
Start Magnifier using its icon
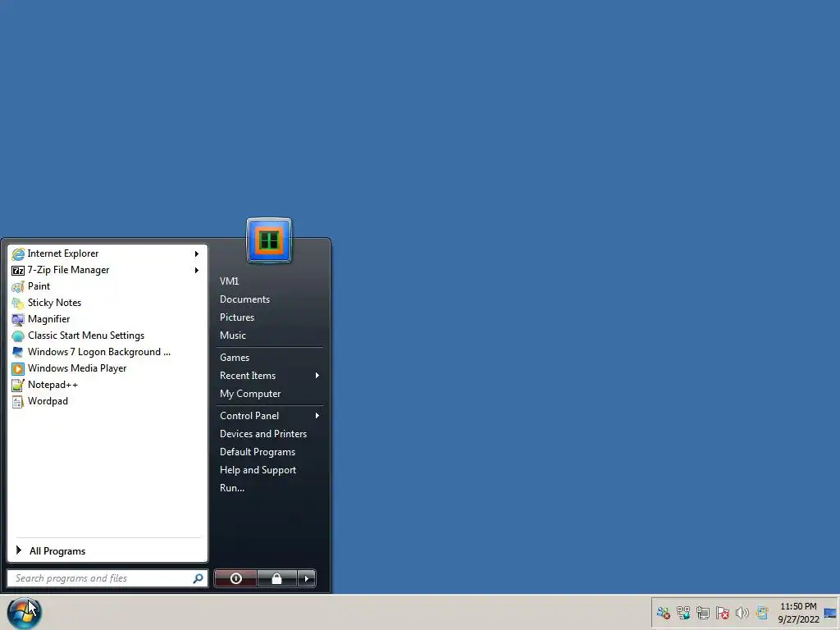(18, 320)
